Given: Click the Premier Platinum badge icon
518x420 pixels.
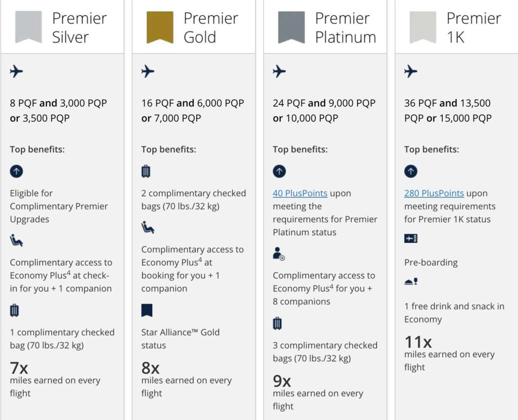Looking at the screenshot, I should coord(291,27).
